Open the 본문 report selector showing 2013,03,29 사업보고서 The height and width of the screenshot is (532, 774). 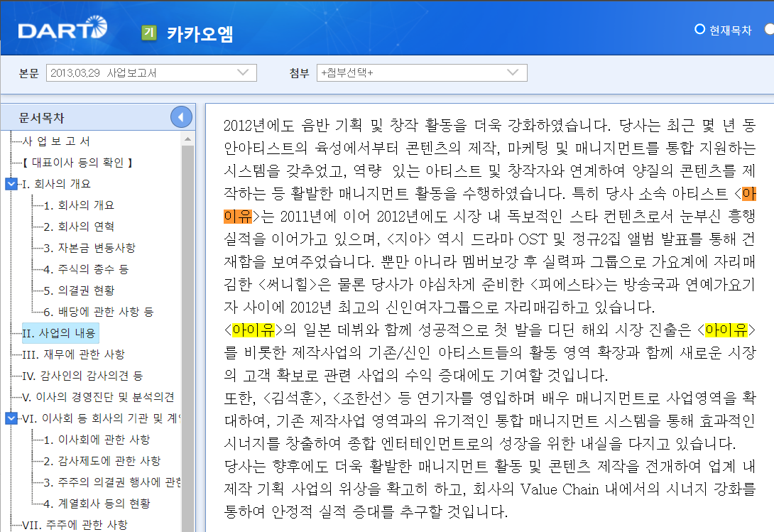[x=151, y=72]
